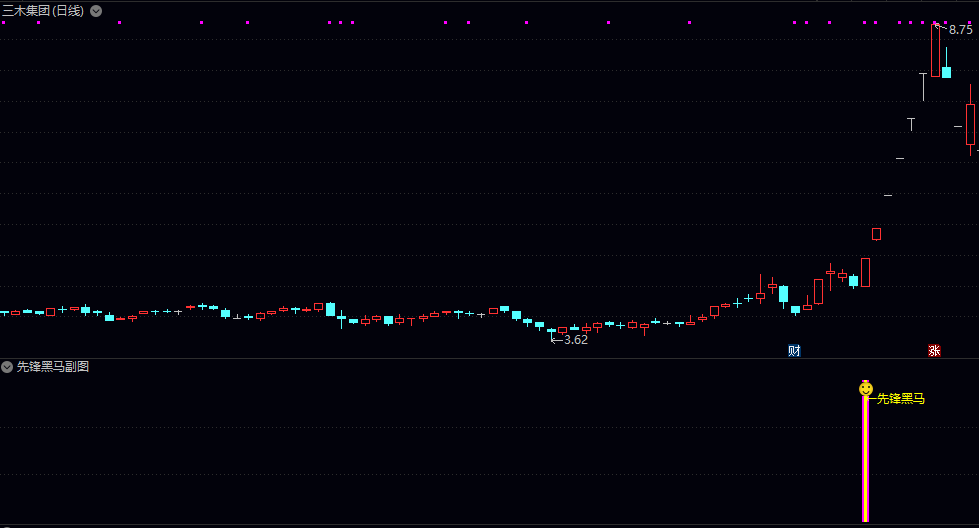Click the 8.75 high price label
The width and height of the screenshot is (979, 528).
tap(960, 29)
